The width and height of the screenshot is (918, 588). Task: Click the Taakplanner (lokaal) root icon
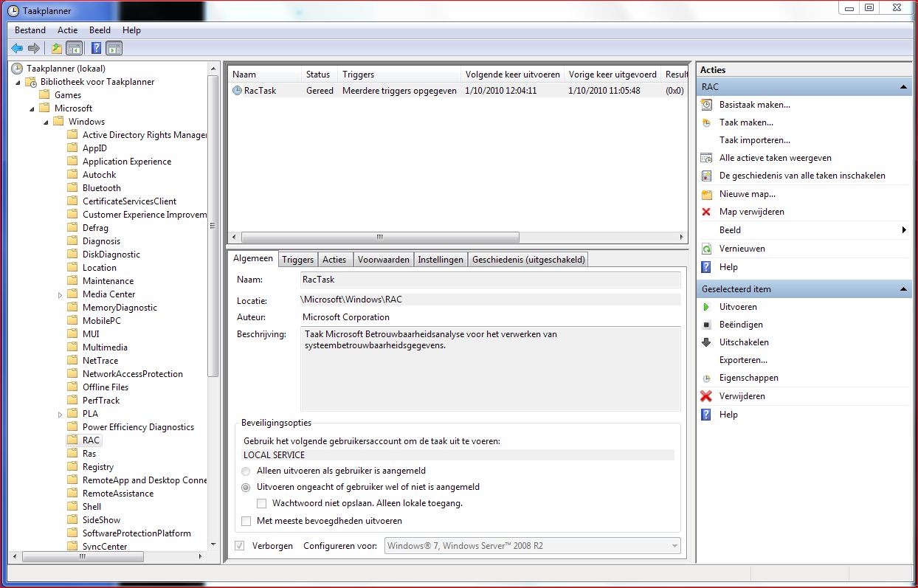17,69
